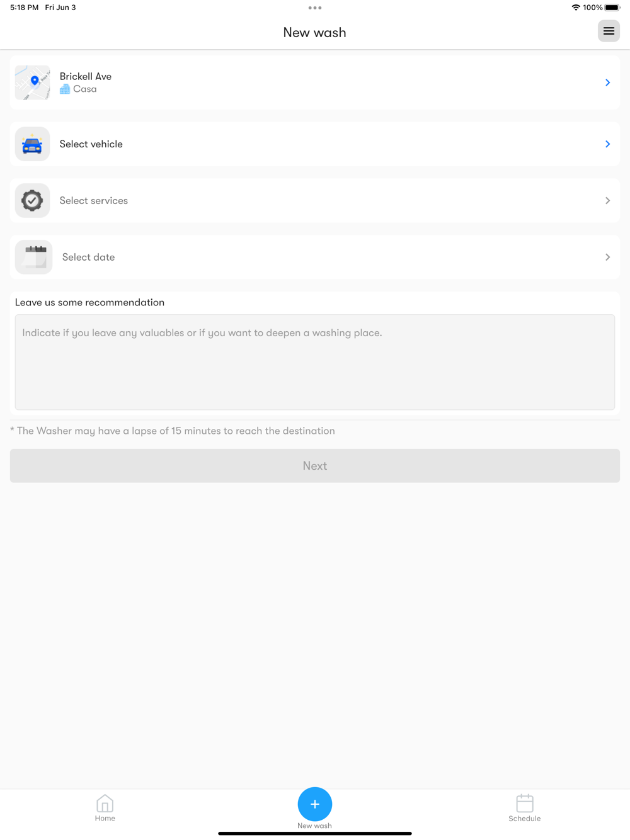Tap the Select date label
This screenshot has width=630, height=840.
[x=89, y=257]
